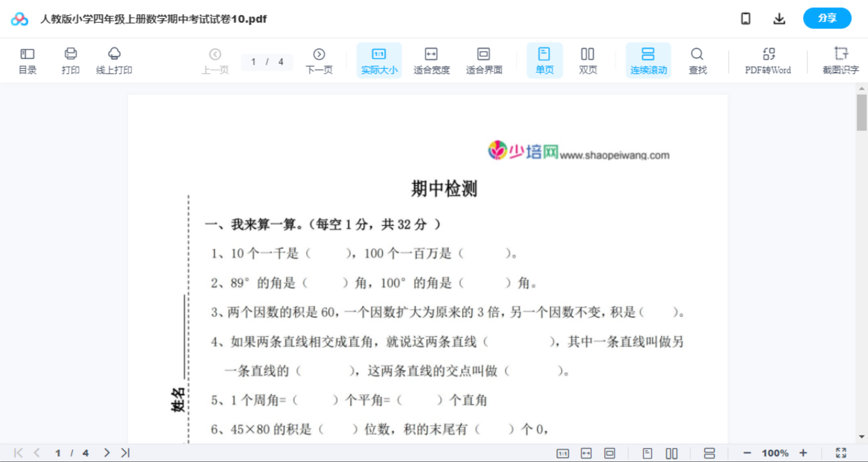The image size is (868, 462).
Task: Enable 双页 two-page view mode
Action: coord(588,60)
